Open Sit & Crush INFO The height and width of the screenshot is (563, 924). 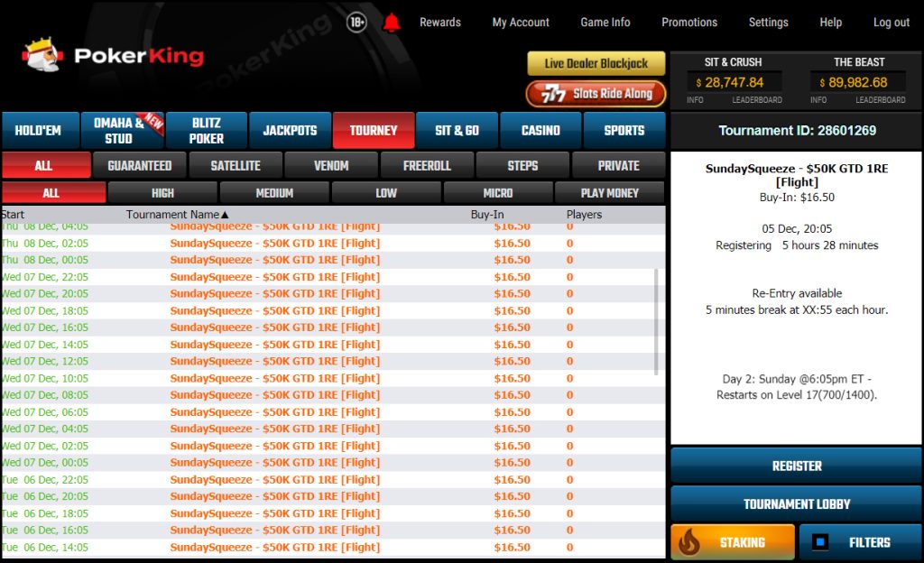696,100
